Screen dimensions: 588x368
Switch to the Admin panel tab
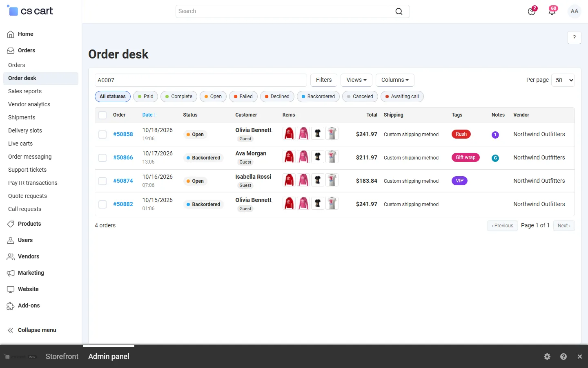click(109, 357)
